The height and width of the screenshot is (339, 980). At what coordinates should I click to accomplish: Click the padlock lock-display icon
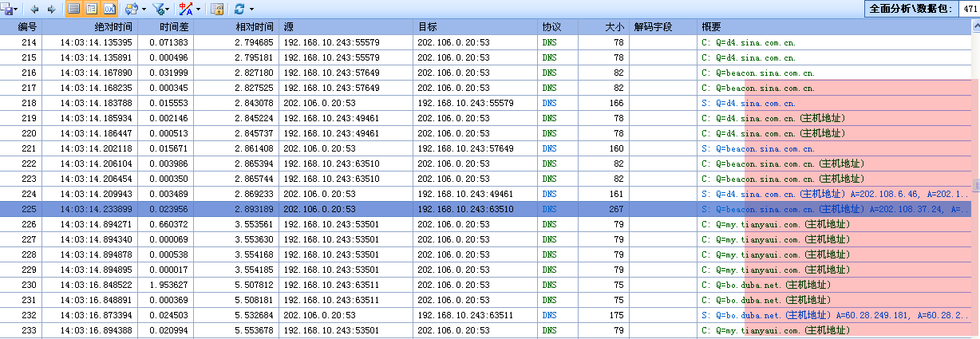(216, 10)
